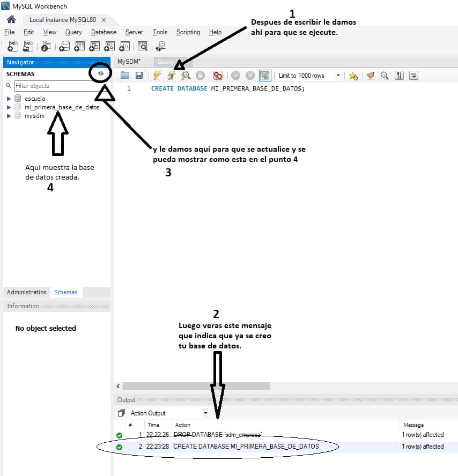Select the CREATE DATABASE MI_PRIMERA_BASE_DE_DATOS output row
Screen dimensions: 458x476
pyautogui.click(x=285, y=447)
